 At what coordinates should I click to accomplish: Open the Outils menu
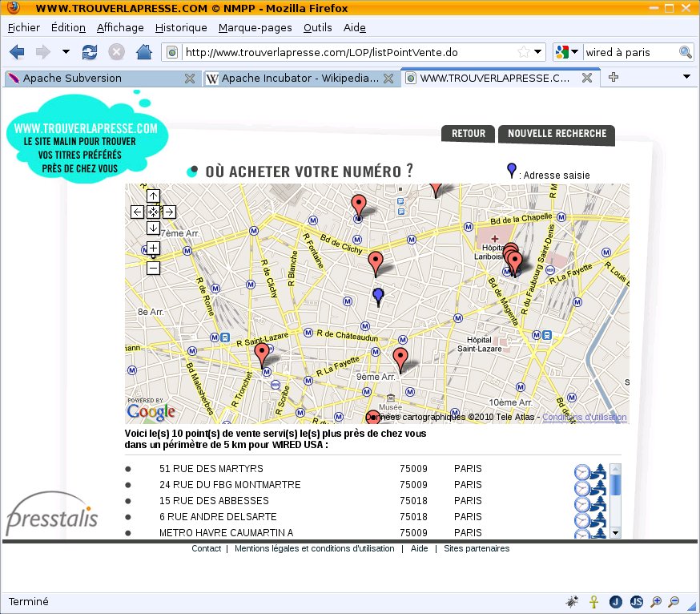pyautogui.click(x=318, y=28)
